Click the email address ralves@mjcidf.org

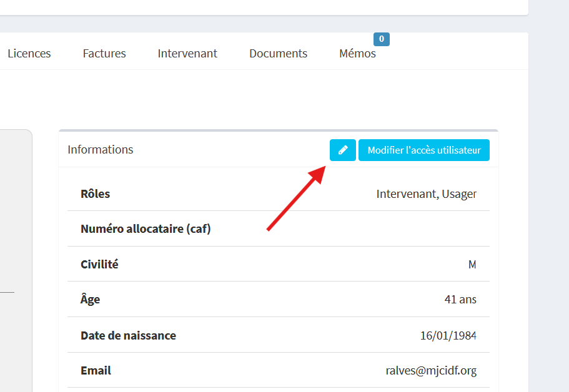point(431,371)
